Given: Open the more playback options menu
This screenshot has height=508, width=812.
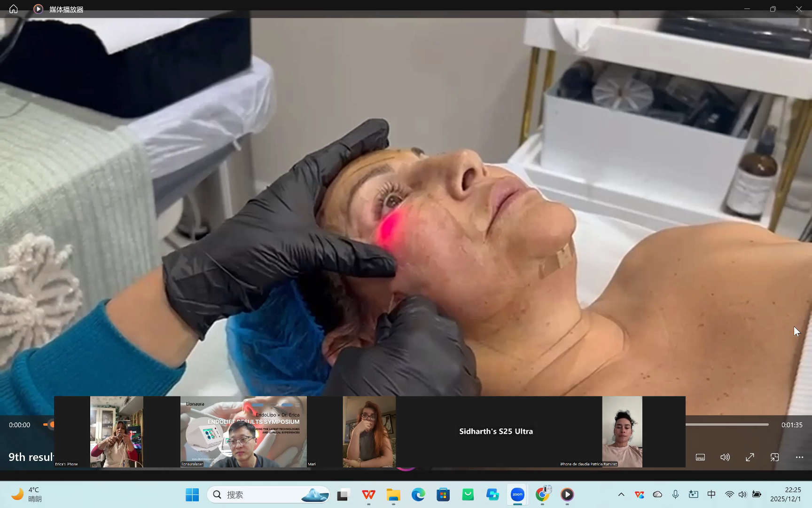Looking at the screenshot, I should (799, 457).
